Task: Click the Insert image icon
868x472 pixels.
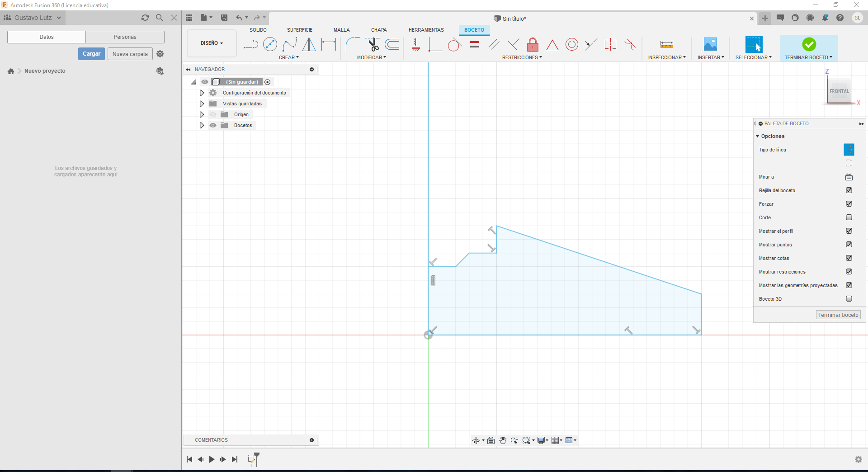Action: point(710,44)
